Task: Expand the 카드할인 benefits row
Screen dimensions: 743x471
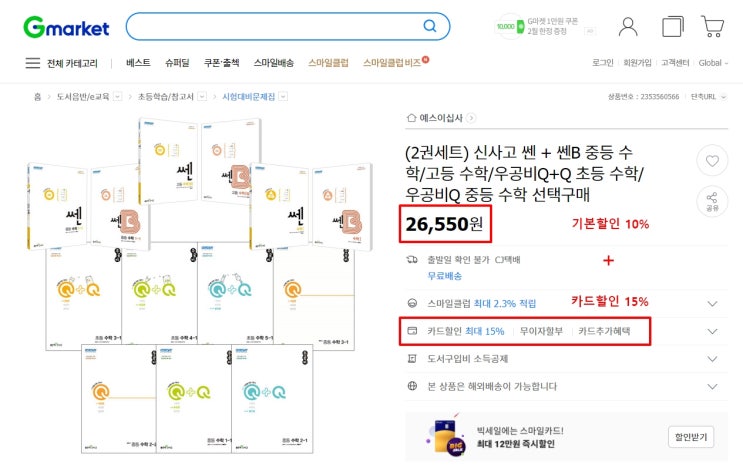Action: (x=712, y=331)
